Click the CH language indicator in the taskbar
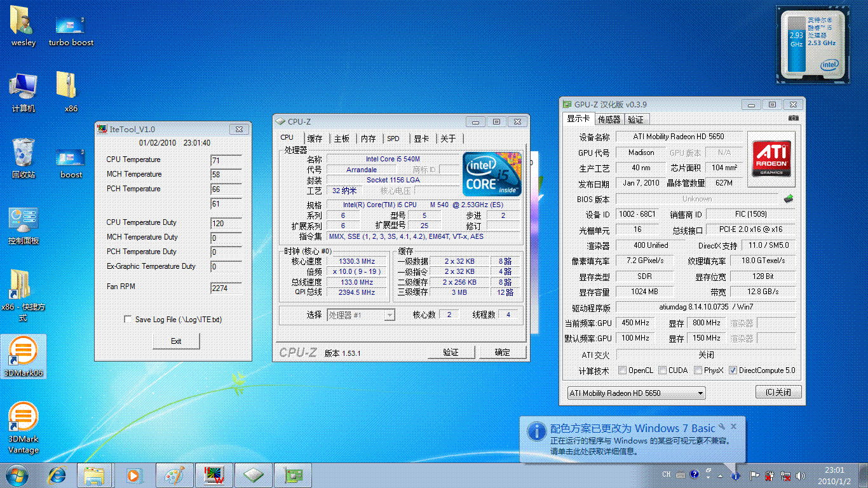This screenshot has width=868, height=488. coord(666,474)
